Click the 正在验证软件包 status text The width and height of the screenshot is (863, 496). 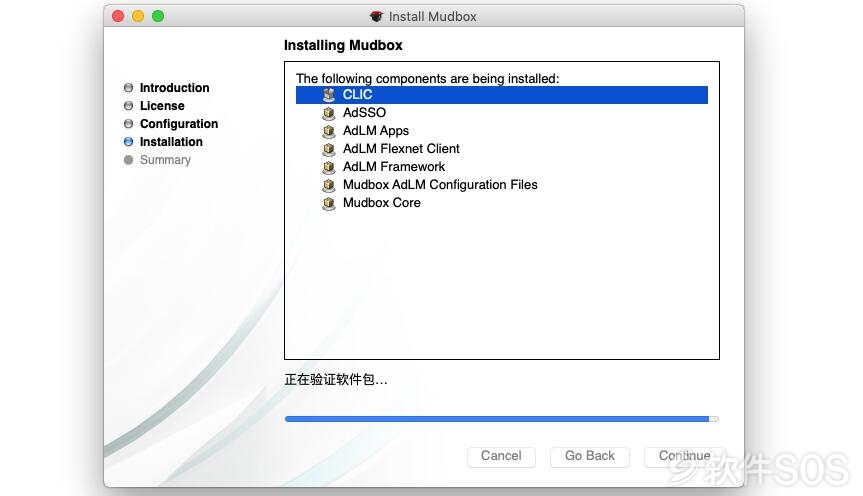click(x=336, y=379)
